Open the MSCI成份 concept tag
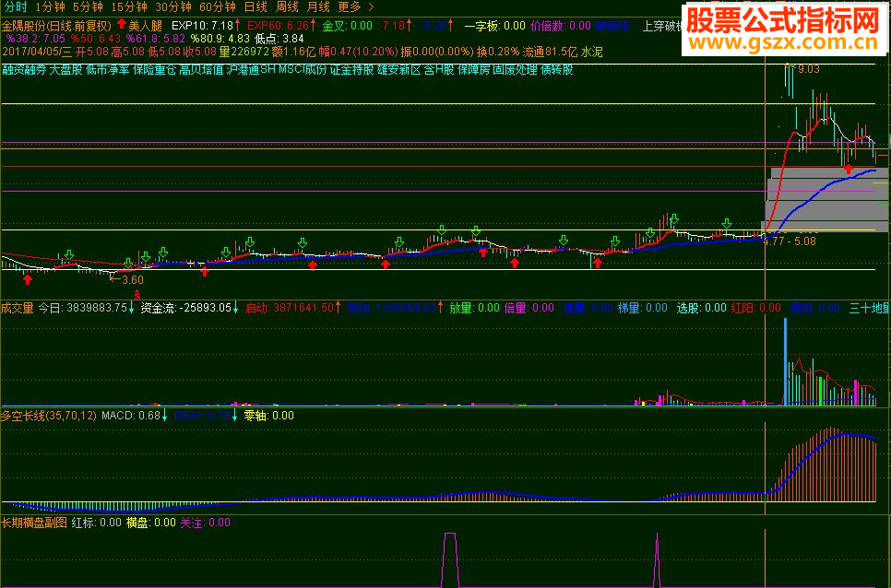 tap(303, 70)
